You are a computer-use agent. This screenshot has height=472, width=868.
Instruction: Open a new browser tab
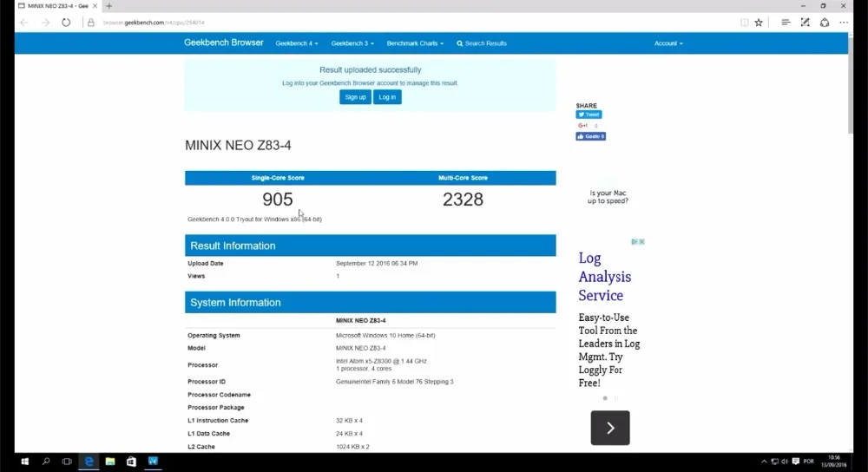coord(109,6)
